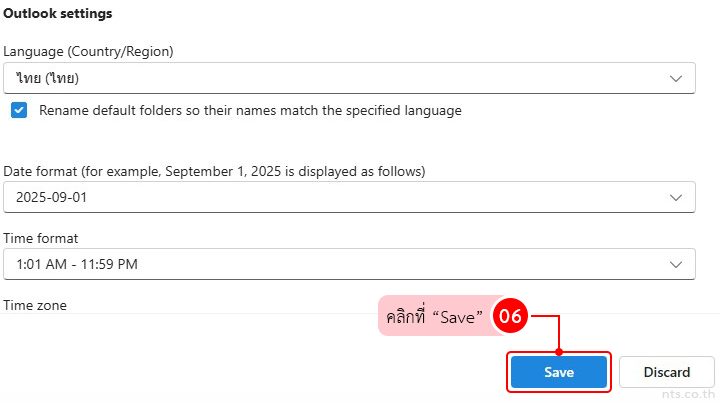Click the chevron on the Time format dropdown
Image resolution: width=720 pixels, height=402 pixels.
[676, 264]
